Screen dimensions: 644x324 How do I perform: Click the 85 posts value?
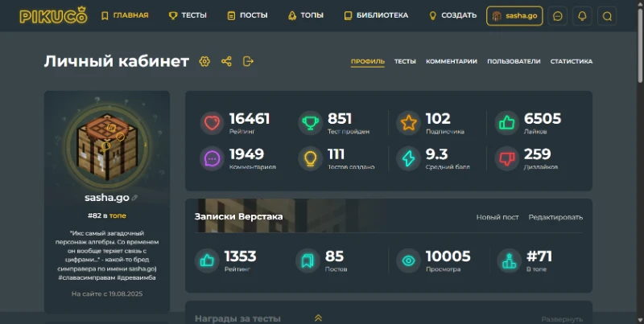click(x=334, y=256)
